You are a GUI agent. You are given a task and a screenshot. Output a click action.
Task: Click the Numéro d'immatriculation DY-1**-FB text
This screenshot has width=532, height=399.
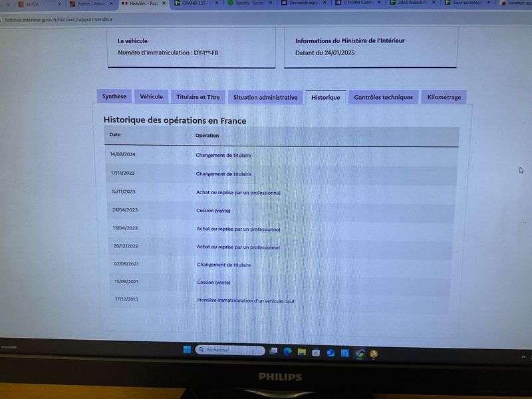[168, 53]
